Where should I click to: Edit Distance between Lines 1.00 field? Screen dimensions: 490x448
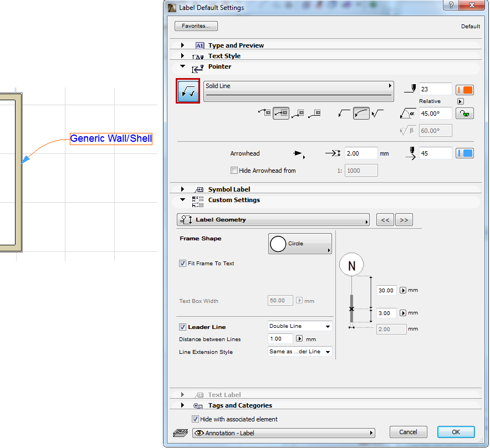click(280, 339)
